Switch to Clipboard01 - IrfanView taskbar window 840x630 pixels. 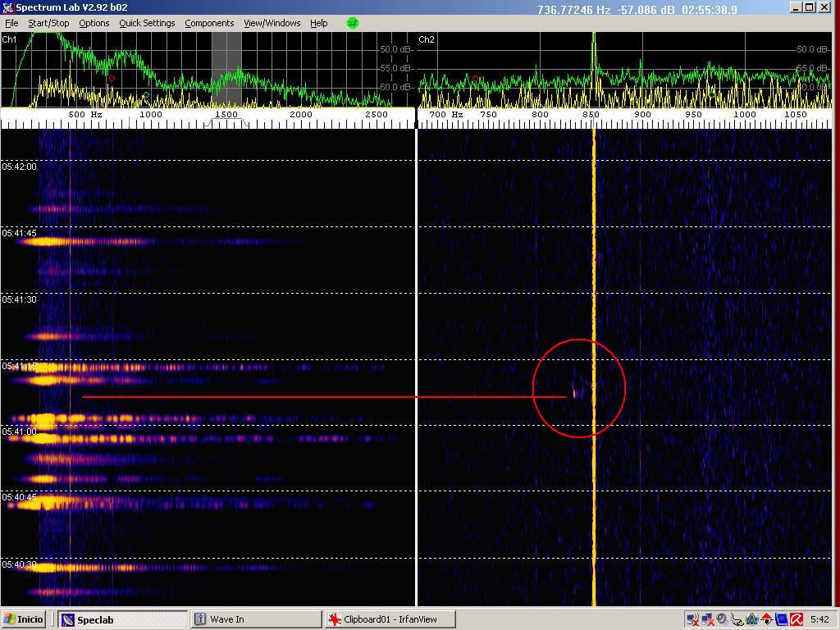point(389,619)
